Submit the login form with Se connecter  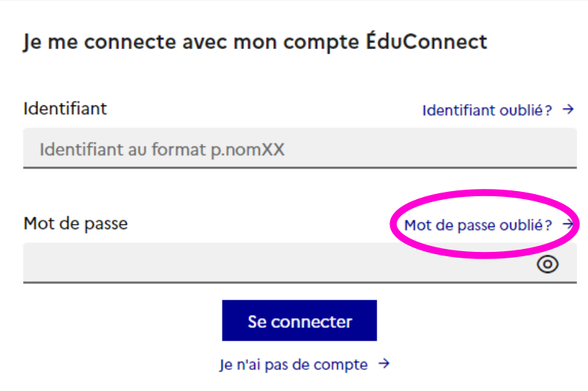coord(299,321)
